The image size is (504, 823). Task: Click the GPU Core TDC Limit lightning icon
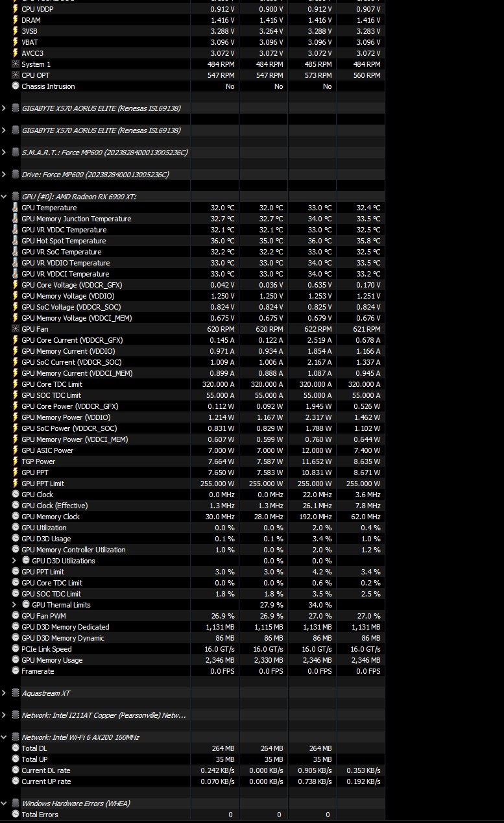pyautogui.click(x=16, y=384)
